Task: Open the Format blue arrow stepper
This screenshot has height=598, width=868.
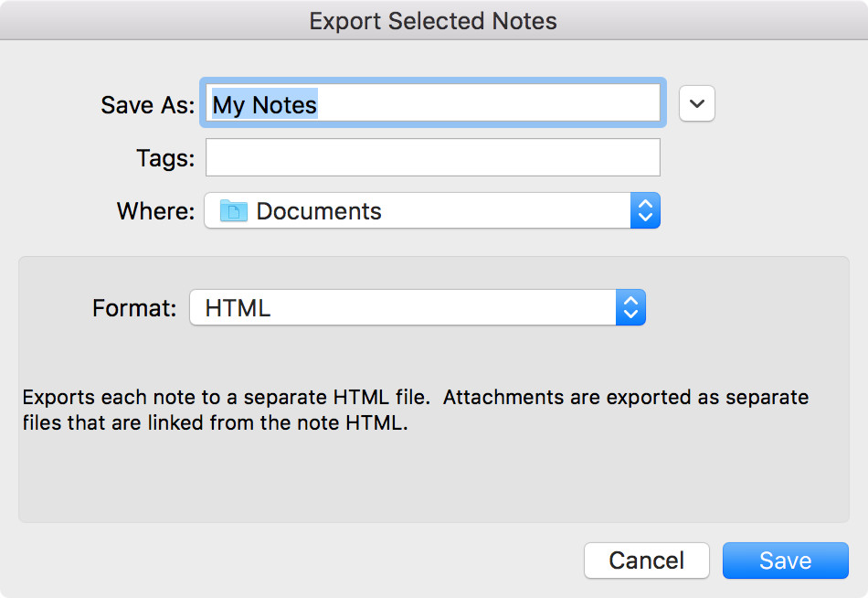Action: pos(630,307)
